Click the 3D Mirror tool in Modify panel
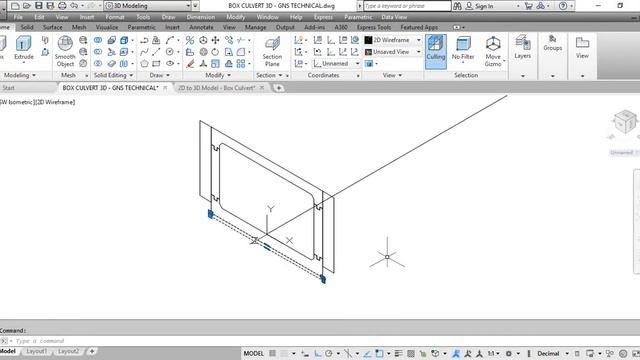This screenshot has width=640, height=360. point(190,40)
